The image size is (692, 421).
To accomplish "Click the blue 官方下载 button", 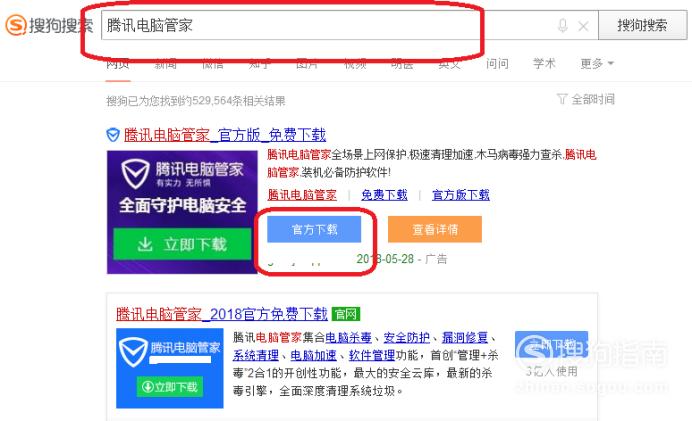I will pyautogui.click(x=314, y=229).
